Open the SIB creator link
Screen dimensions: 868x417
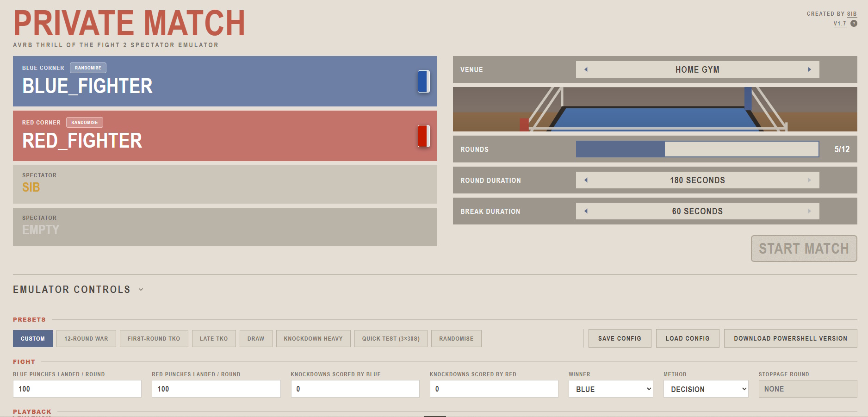click(x=852, y=14)
